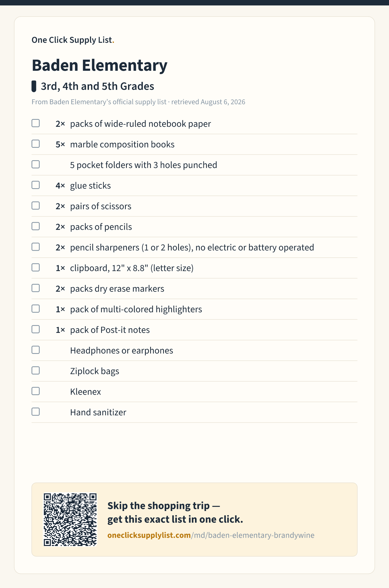389x588 pixels.
Task: Check off pocket folders with 3 holes
Action: [x=36, y=164]
